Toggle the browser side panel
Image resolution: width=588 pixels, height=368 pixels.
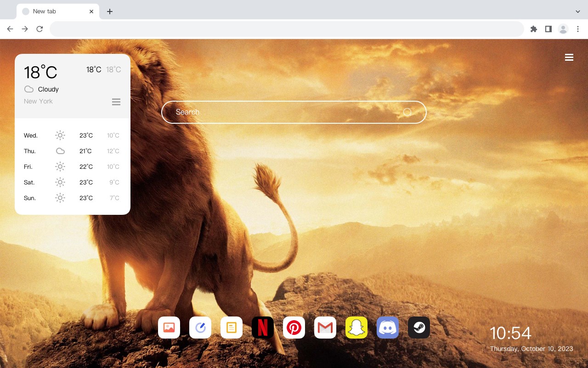pyautogui.click(x=548, y=29)
